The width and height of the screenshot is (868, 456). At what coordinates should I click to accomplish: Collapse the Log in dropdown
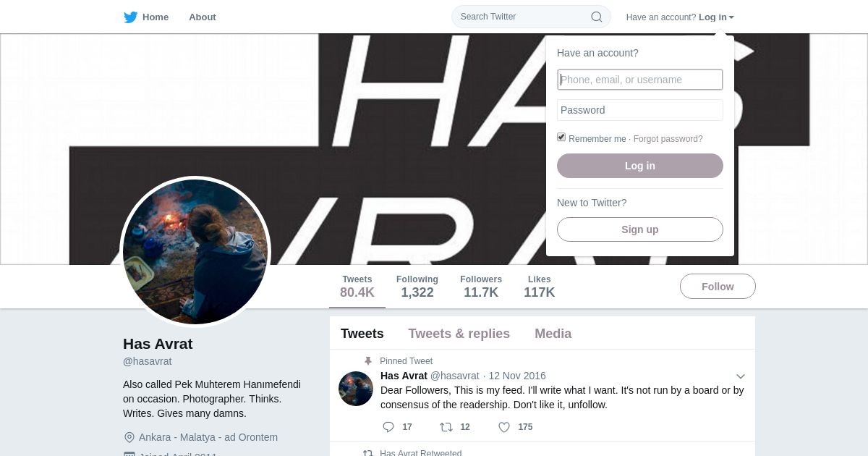click(716, 17)
